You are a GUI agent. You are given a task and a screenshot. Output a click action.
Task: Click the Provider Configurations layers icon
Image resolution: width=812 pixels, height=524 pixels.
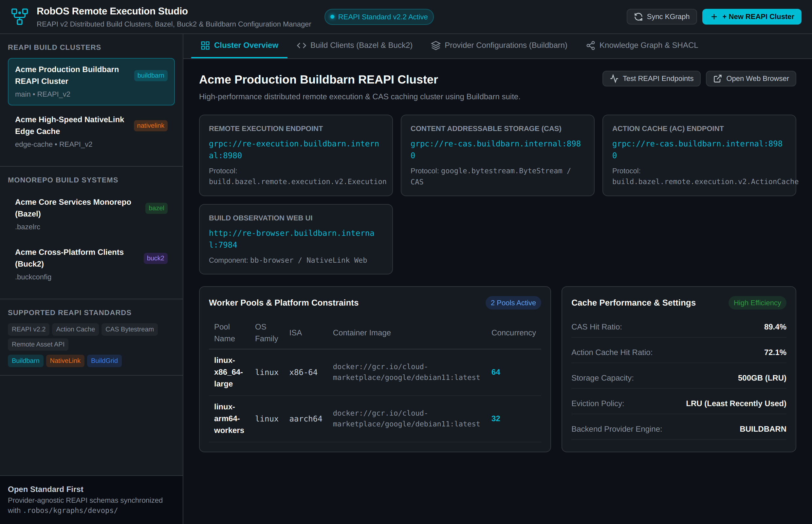click(435, 45)
